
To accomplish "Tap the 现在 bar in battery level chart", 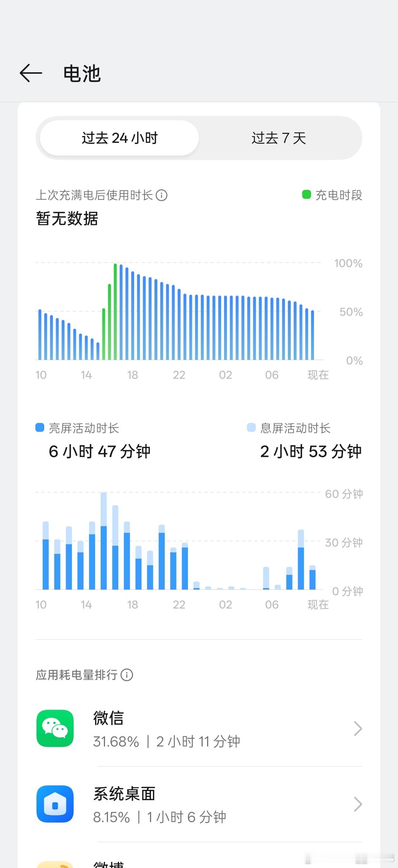I will 313,335.
